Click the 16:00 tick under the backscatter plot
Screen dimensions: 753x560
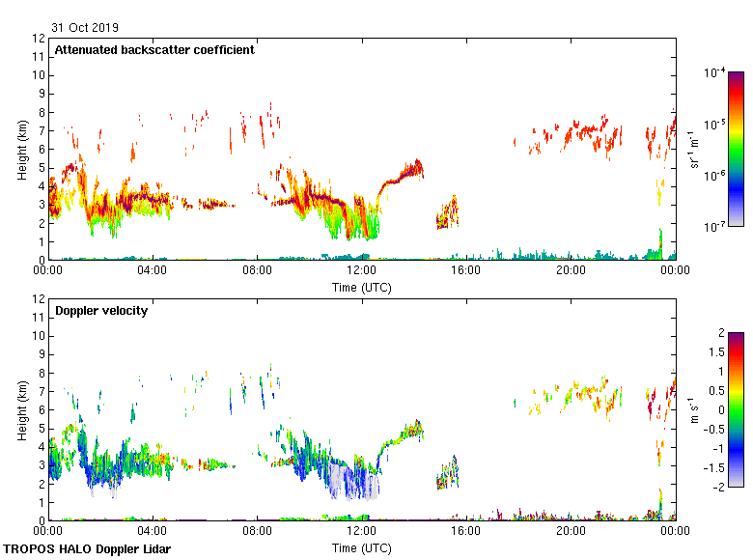pyautogui.click(x=465, y=271)
